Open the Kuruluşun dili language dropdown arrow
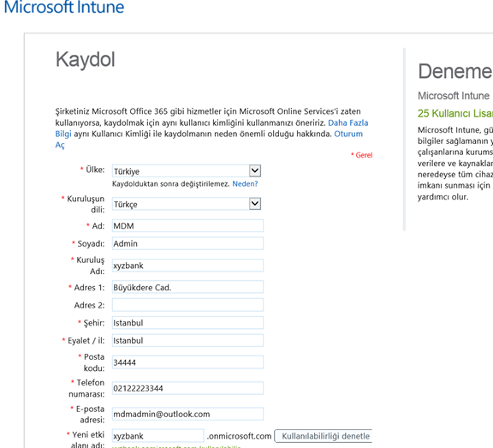This screenshot has width=493, height=448. coord(255,204)
